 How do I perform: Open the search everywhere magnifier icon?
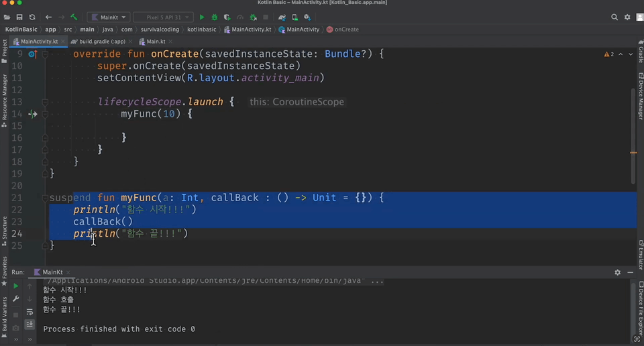[x=614, y=17]
